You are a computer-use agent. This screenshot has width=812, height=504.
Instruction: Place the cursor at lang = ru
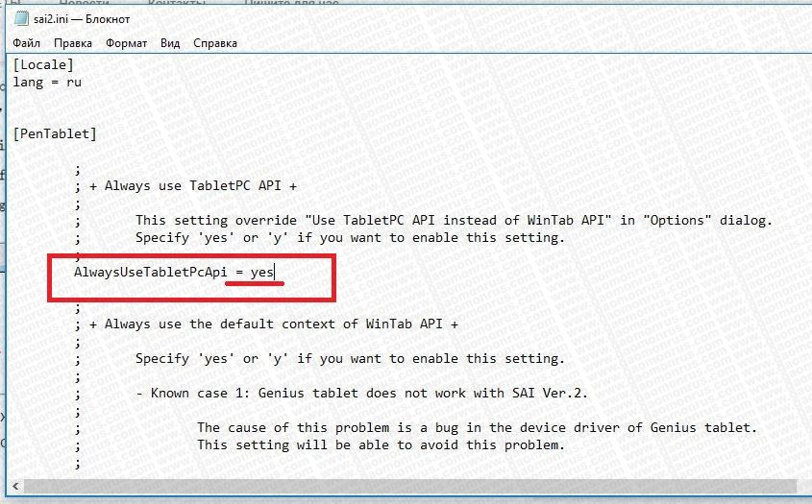[47, 83]
